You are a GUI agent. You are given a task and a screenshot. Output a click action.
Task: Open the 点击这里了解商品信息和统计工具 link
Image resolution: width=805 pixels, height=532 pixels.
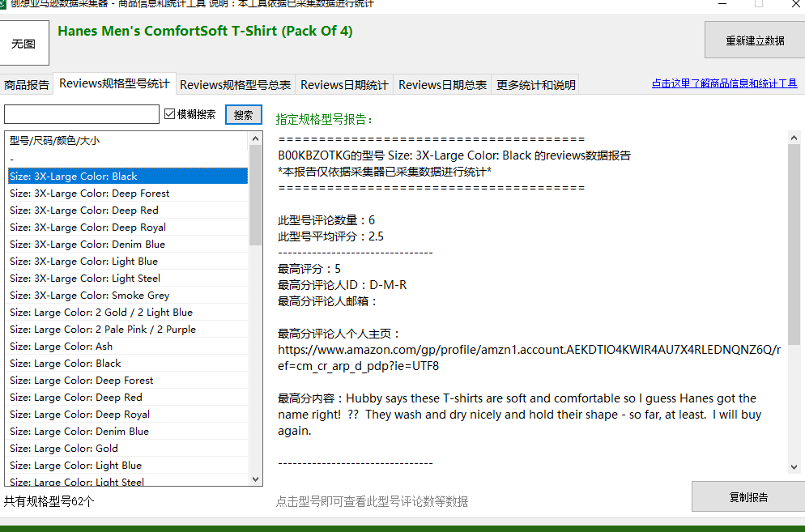tap(724, 83)
